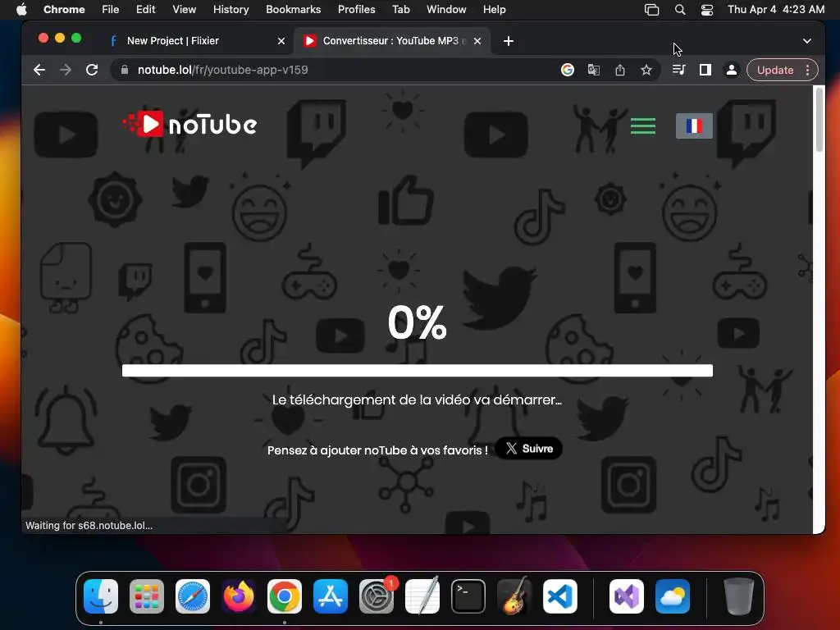The width and height of the screenshot is (840, 630).
Task: Open the Chrome profile icon
Action: tap(731, 70)
